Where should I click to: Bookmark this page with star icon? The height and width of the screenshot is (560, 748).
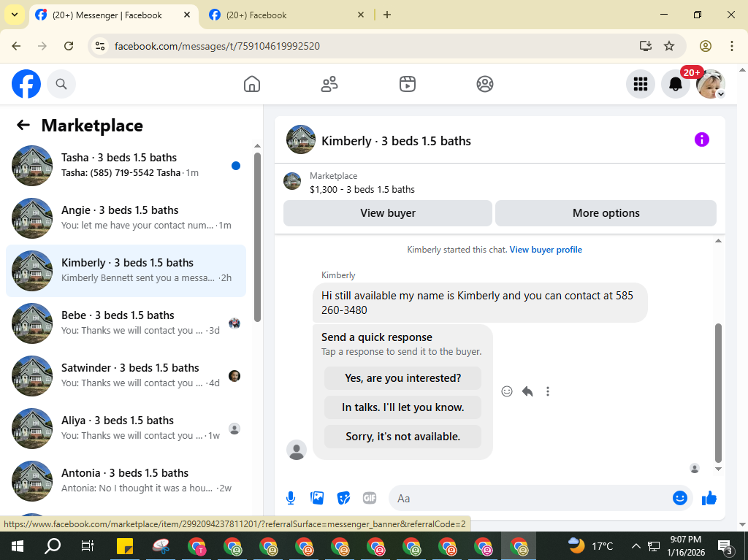click(669, 46)
